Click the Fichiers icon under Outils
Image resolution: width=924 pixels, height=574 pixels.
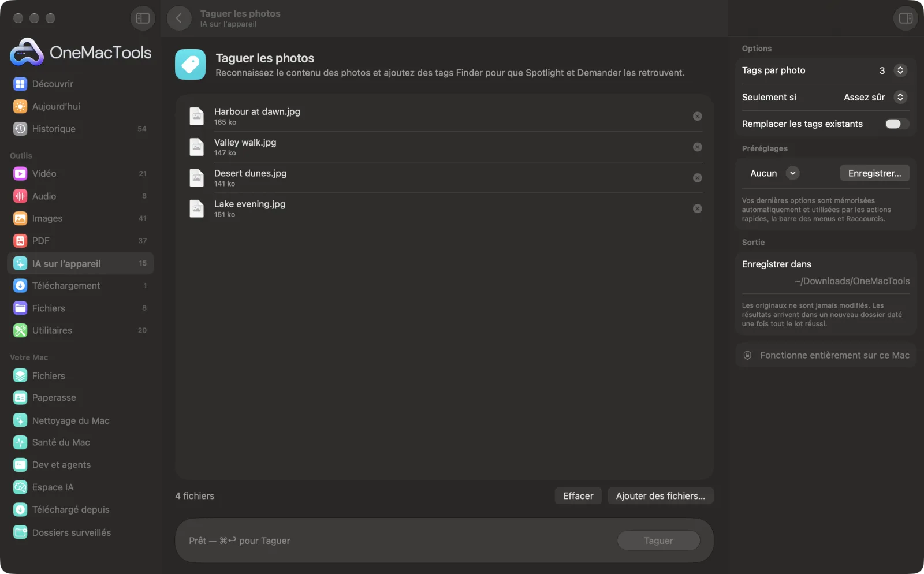20,308
